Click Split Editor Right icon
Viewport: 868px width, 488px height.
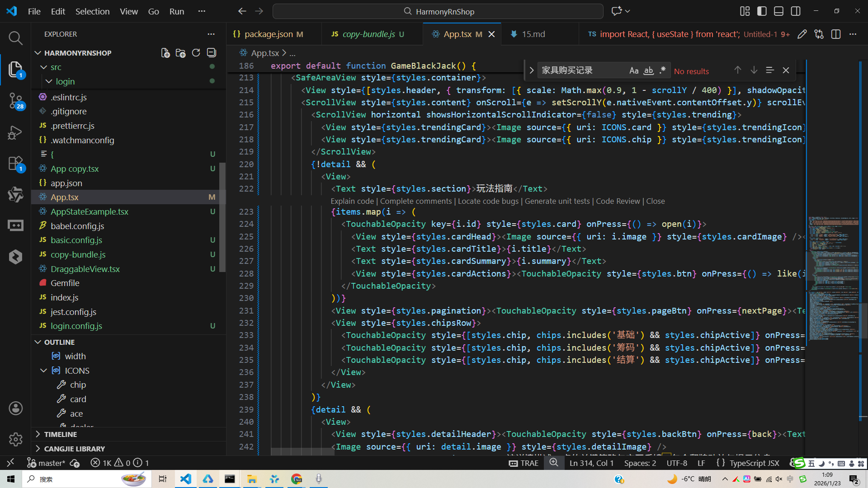[835, 34]
